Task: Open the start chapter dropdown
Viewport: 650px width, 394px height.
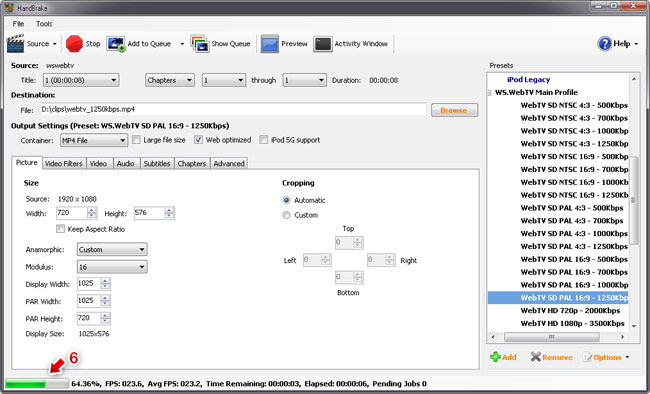Action: tap(223, 80)
